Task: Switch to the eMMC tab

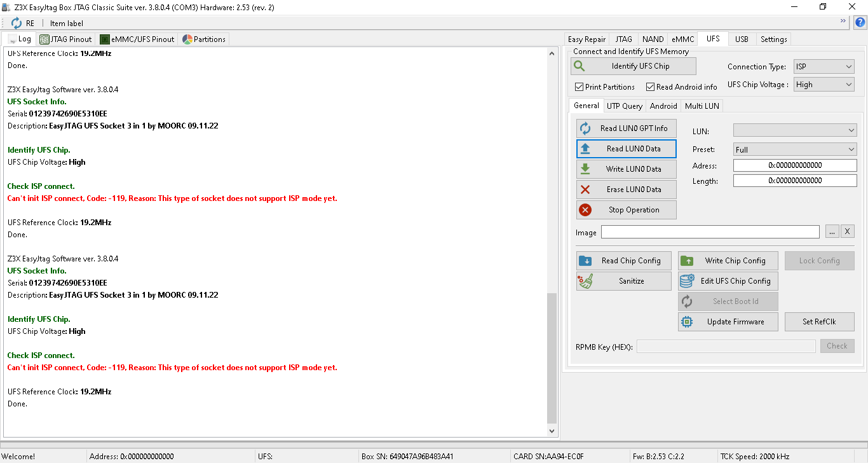Action: click(682, 39)
